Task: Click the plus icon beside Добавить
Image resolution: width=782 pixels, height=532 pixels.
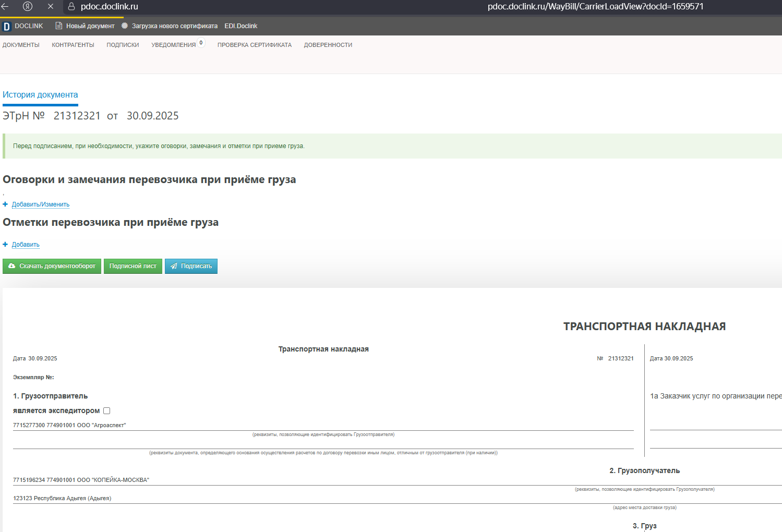Action: pyautogui.click(x=5, y=245)
